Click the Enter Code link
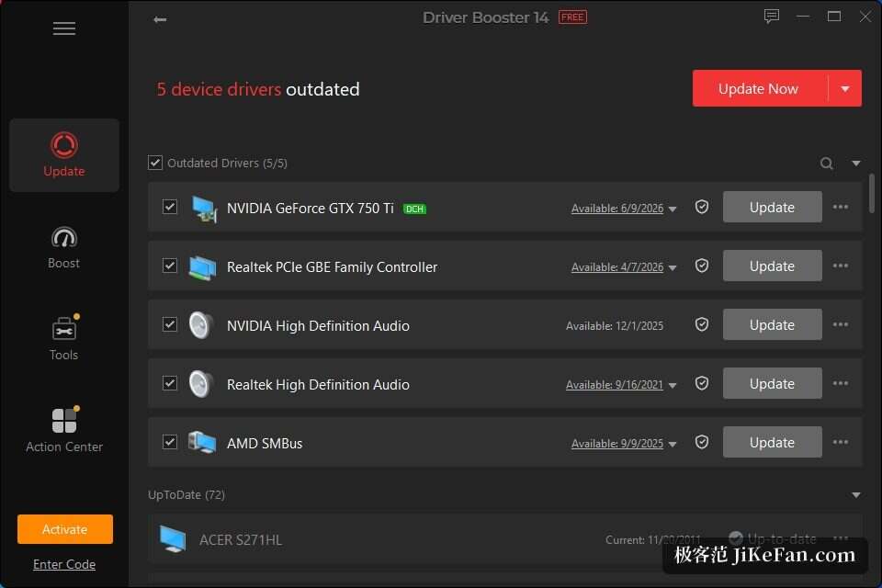 pos(64,564)
